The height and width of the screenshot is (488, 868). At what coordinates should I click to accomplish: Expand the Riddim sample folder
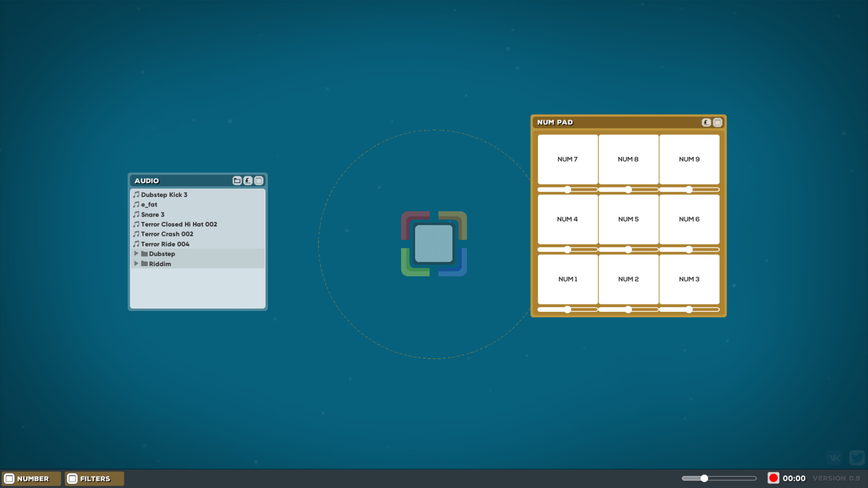[x=137, y=263]
